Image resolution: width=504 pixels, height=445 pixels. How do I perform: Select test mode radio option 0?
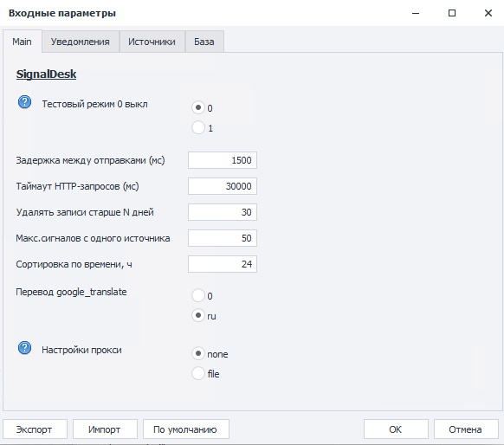[198, 107]
